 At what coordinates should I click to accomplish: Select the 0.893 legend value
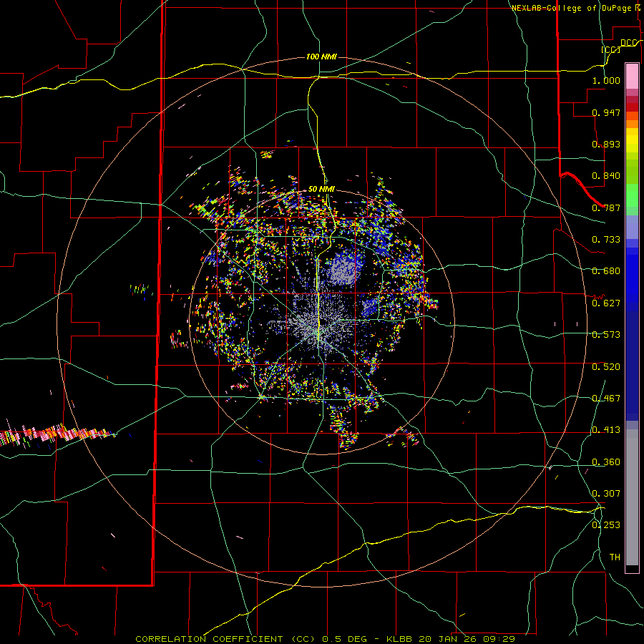coord(606,144)
